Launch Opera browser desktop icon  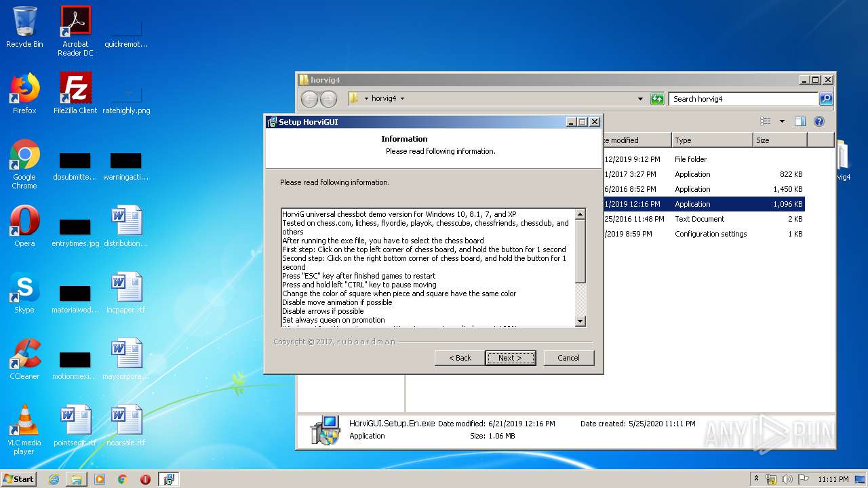tap(24, 226)
